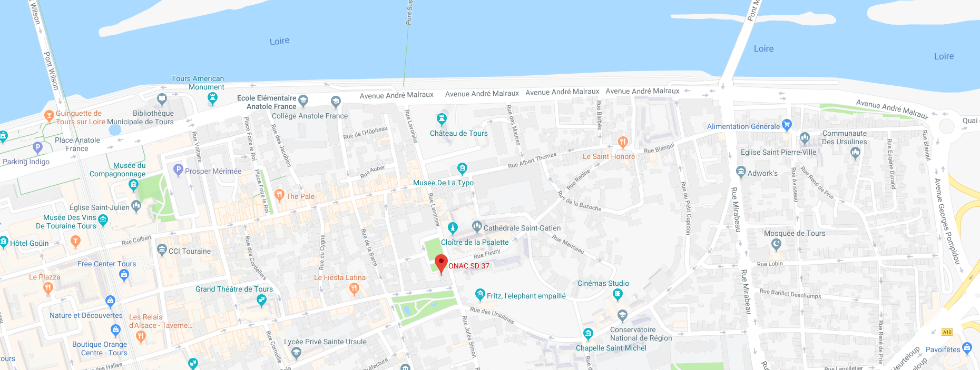The image size is (980, 370).
Task: Select the Guinguette de Tours sur Loire marker
Action: click(x=49, y=115)
